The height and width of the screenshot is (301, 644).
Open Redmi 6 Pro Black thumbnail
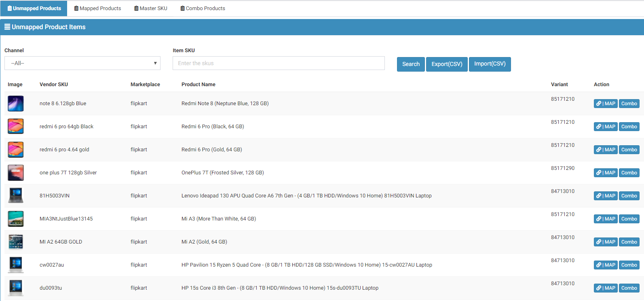click(x=16, y=127)
